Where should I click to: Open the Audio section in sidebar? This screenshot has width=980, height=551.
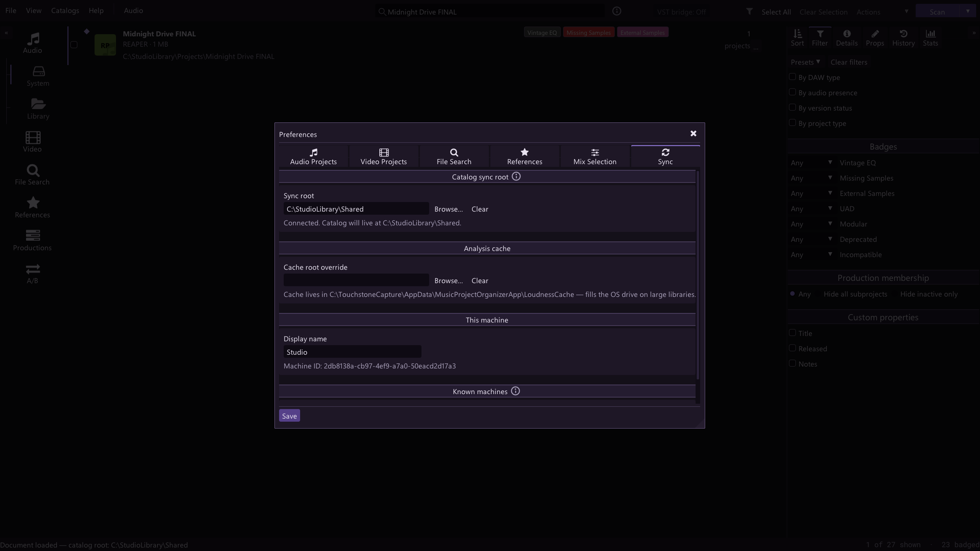click(33, 43)
